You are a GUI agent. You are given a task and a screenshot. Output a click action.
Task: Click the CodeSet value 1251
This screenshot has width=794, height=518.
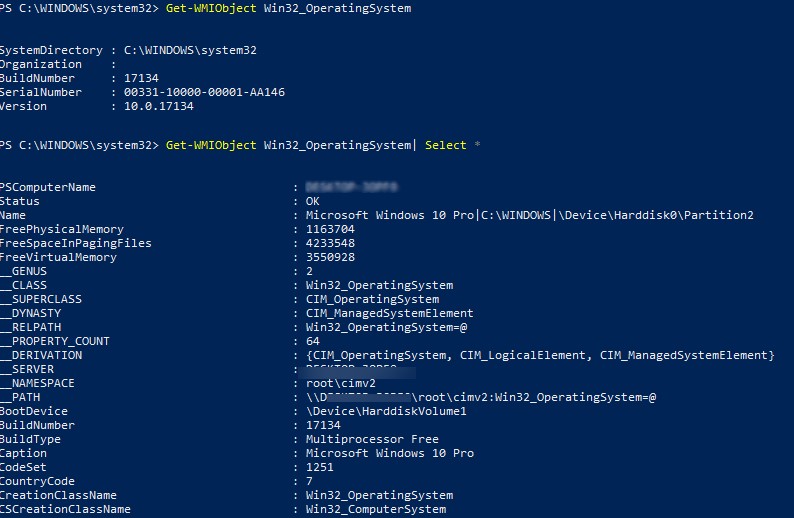point(320,467)
